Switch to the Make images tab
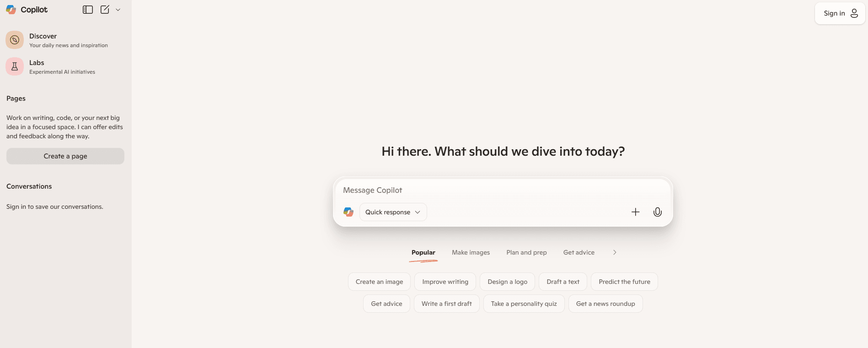This screenshot has width=868, height=348. [471, 252]
